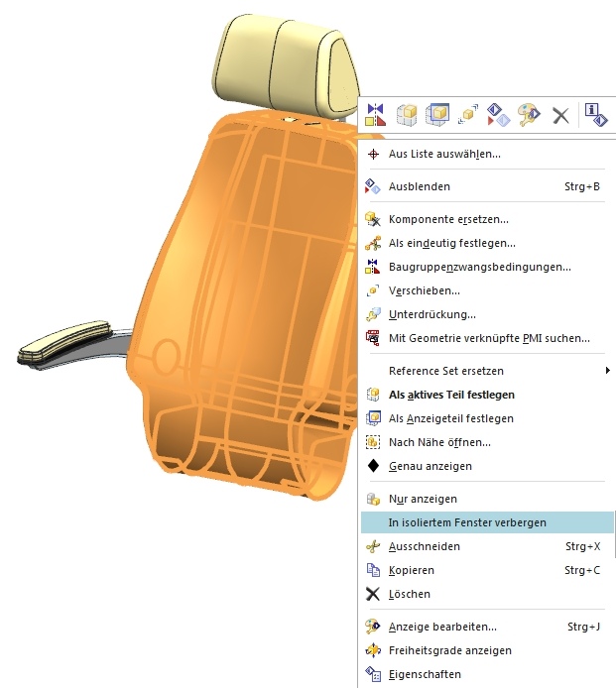
Task: Click the icon beside Baugruppenzwangsbedingungen
Action: 373,267
